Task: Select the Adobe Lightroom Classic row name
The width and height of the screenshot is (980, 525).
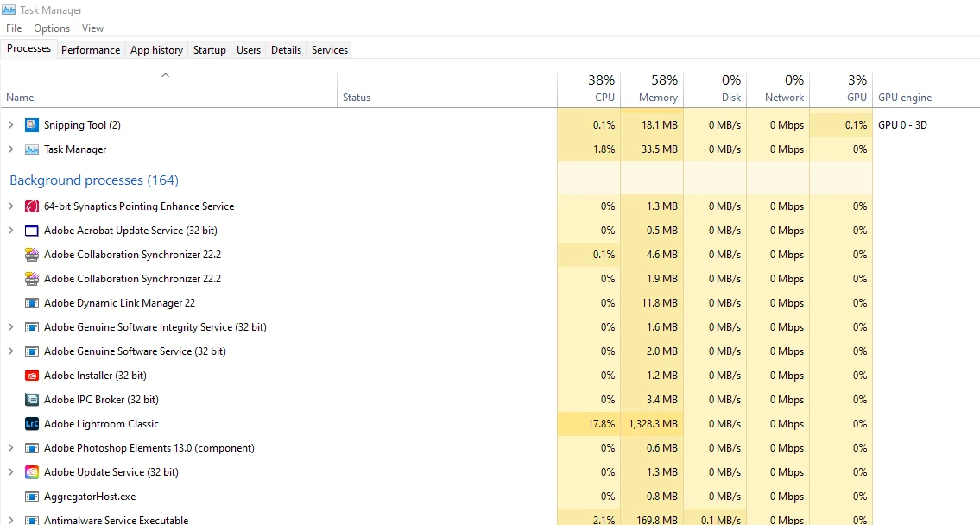Action: [101, 424]
